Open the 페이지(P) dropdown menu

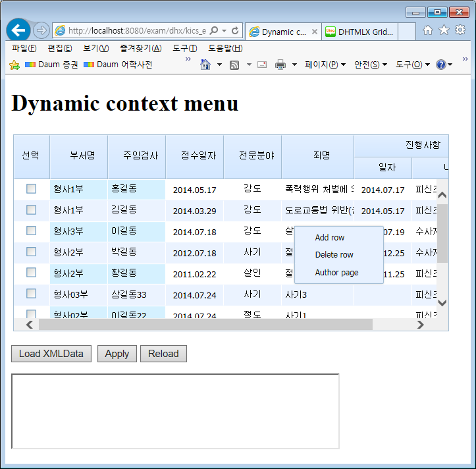click(x=325, y=65)
